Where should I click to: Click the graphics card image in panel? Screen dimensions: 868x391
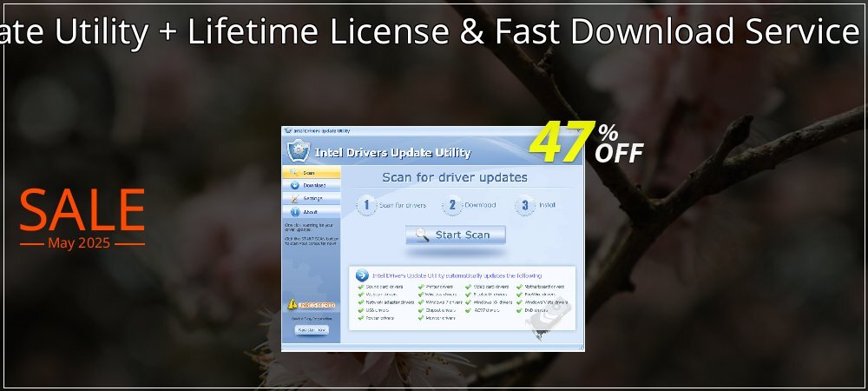click(x=548, y=319)
